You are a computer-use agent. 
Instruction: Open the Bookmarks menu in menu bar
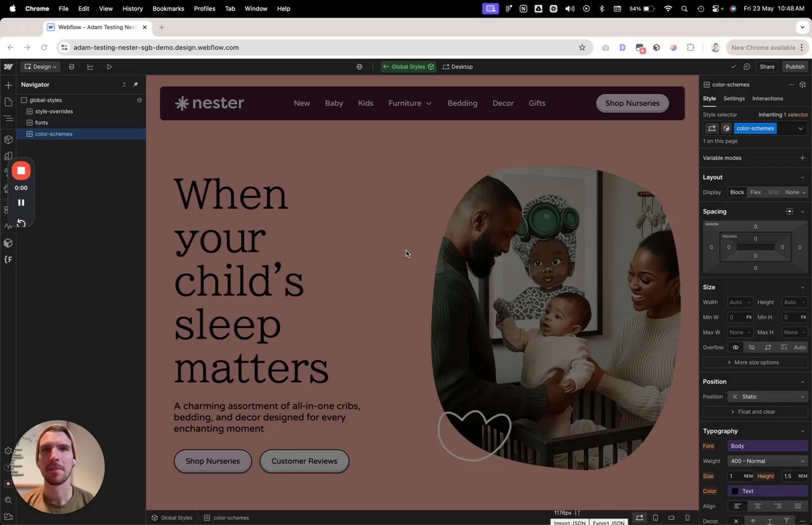click(168, 9)
